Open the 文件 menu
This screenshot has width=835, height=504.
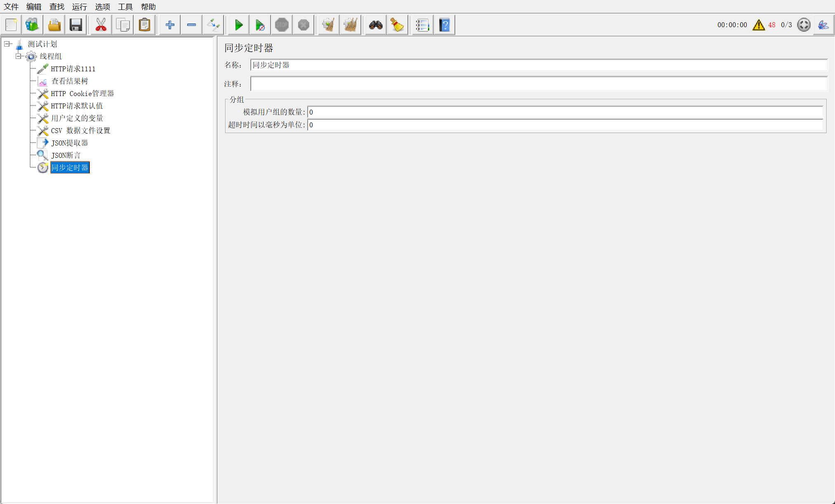pyautogui.click(x=11, y=7)
